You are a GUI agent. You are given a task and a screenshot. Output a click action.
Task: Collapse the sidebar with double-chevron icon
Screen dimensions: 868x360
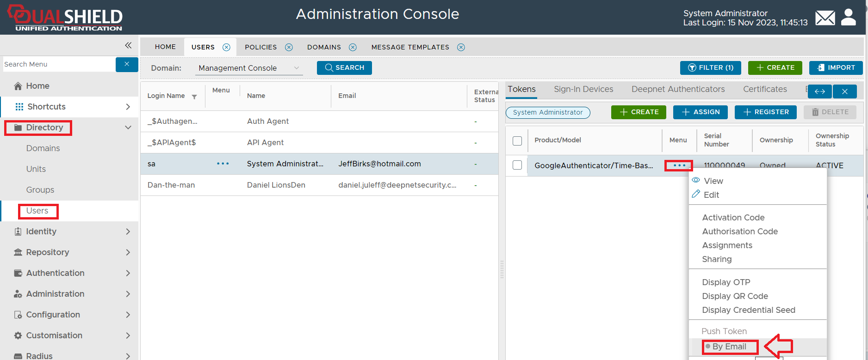[x=128, y=45]
